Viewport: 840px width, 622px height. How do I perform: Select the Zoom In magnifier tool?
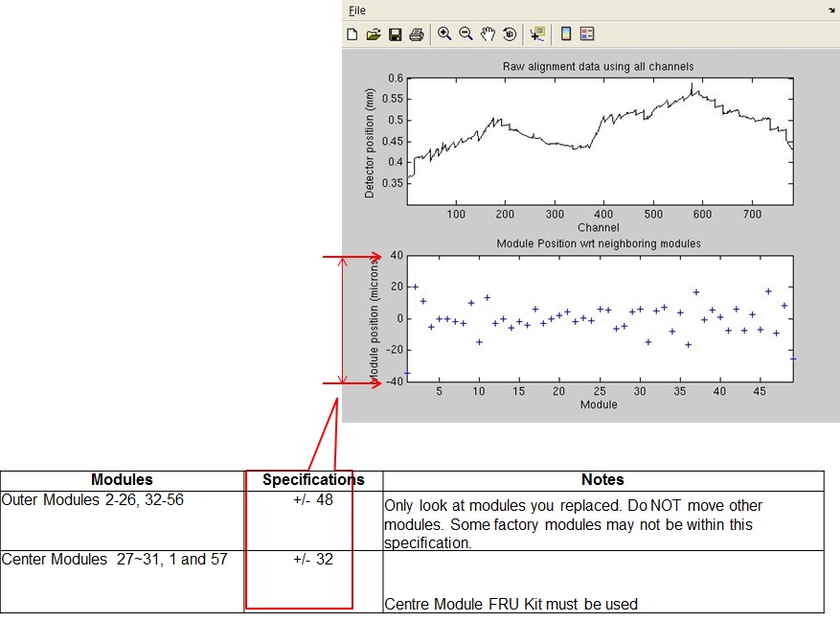pos(444,34)
